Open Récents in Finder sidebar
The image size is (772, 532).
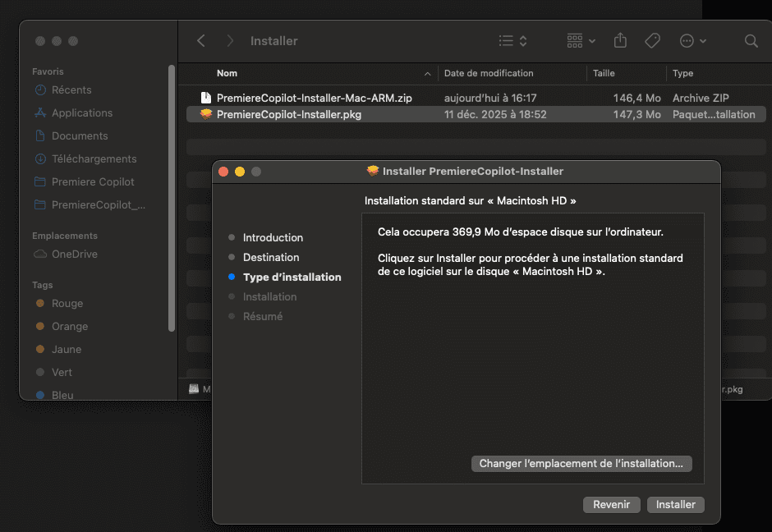tap(71, 90)
